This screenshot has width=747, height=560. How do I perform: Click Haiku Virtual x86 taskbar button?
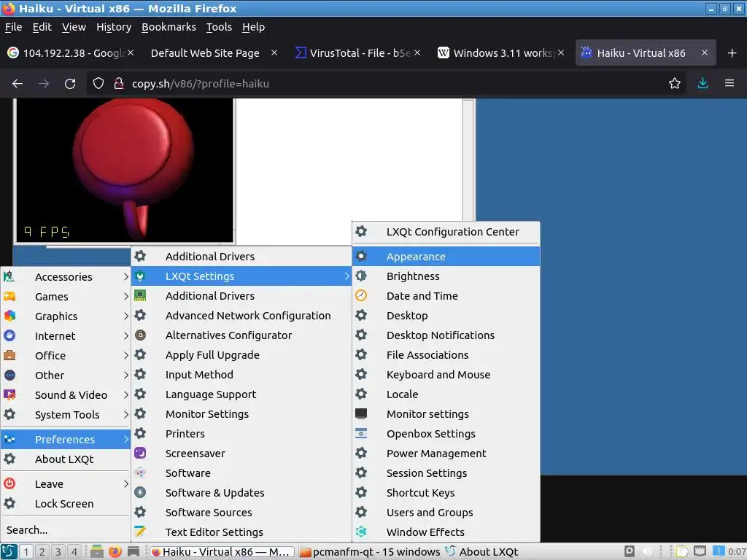click(x=222, y=552)
